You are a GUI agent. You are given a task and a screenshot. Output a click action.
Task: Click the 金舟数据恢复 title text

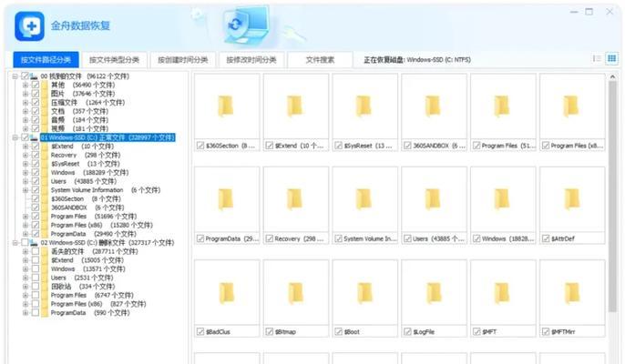pos(80,25)
